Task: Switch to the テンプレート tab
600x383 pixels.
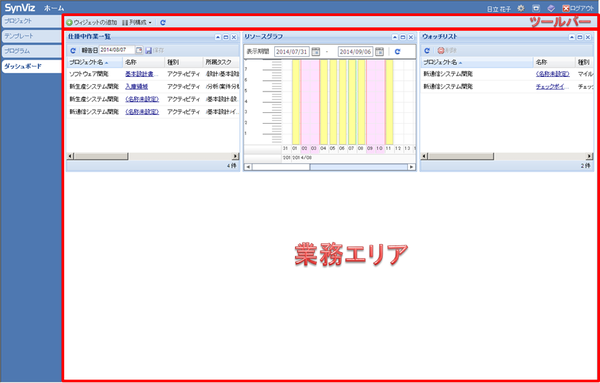Action: tap(31, 36)
